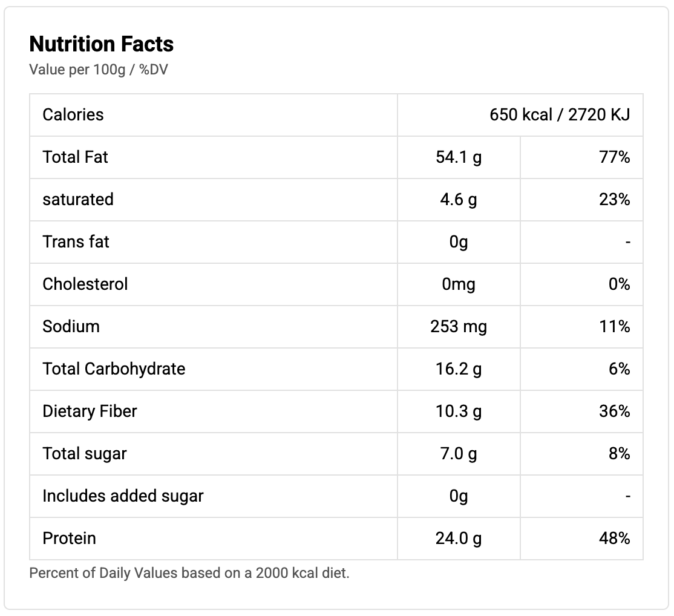The image size is (674, 616).
Task: Click the Nutrition Facts heading
Action: pyautogui.click(x=102, y=44)
